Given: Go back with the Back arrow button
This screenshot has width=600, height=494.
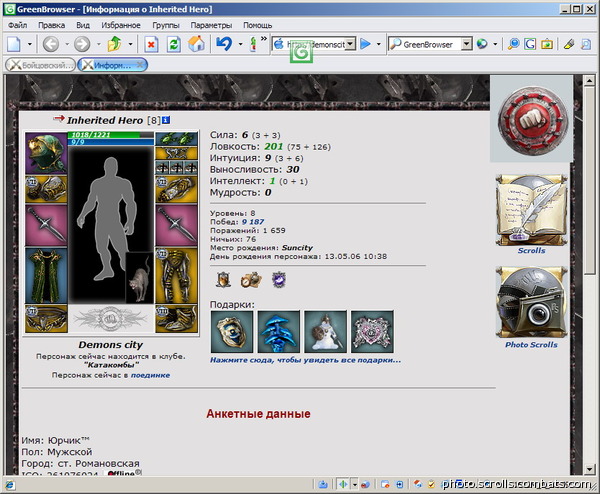Looking at the screenshot, I should pos(51,44).
